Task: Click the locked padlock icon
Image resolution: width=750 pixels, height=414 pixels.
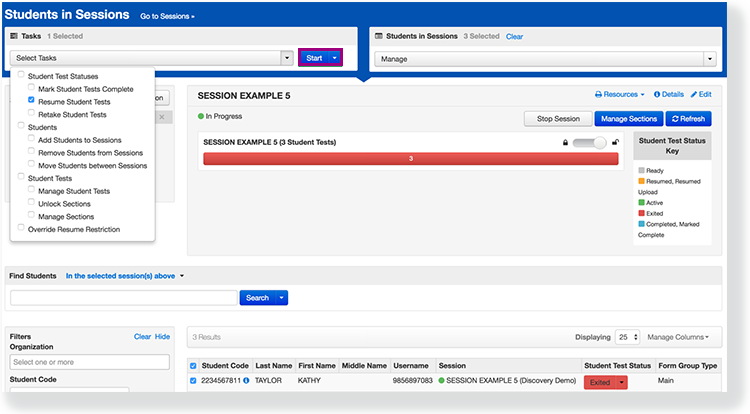Action: [x=566, y=143]
